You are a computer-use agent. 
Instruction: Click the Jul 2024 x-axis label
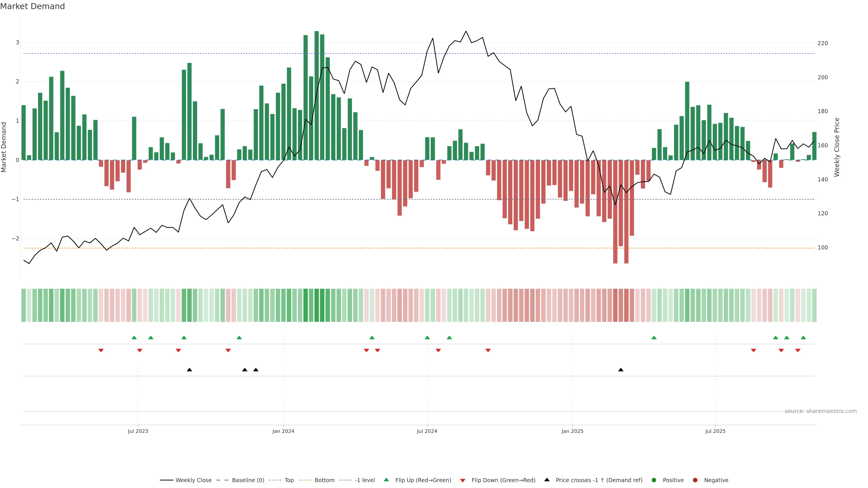click(427, 431)
